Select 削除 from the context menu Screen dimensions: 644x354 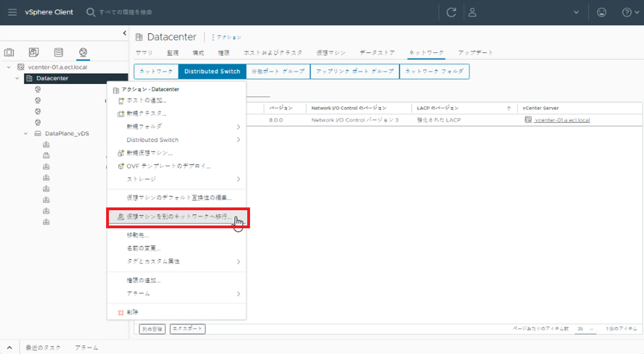[132, 312]
